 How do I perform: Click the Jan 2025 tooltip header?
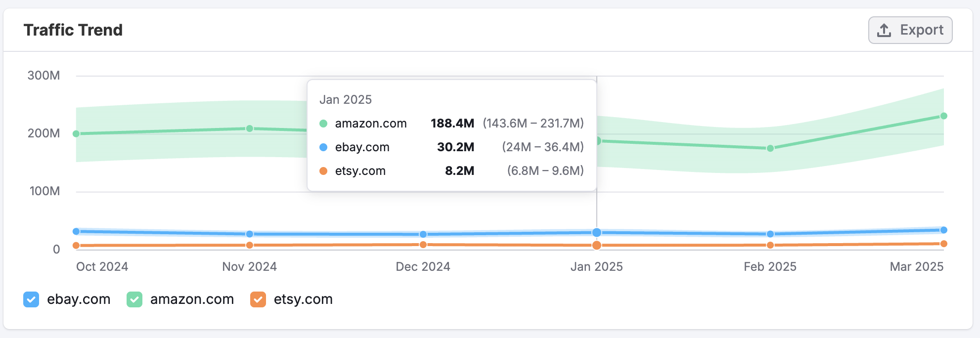[x=346, y=99]
